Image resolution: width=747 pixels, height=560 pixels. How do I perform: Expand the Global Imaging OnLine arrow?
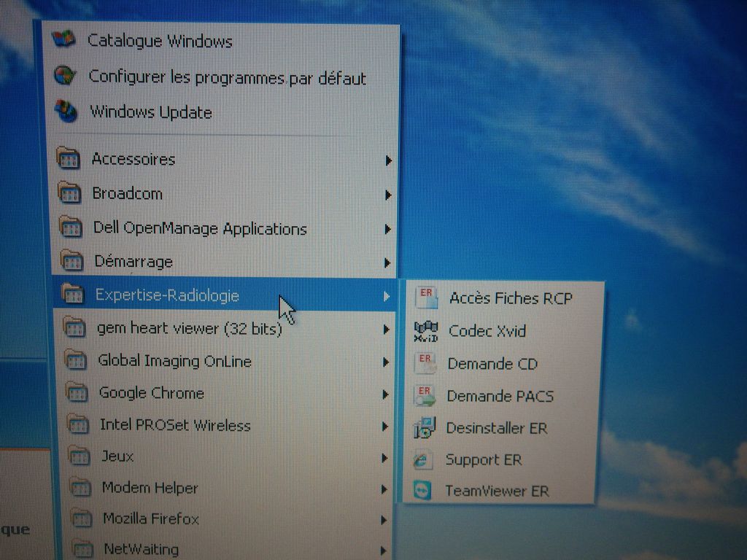tap(386, 362)
